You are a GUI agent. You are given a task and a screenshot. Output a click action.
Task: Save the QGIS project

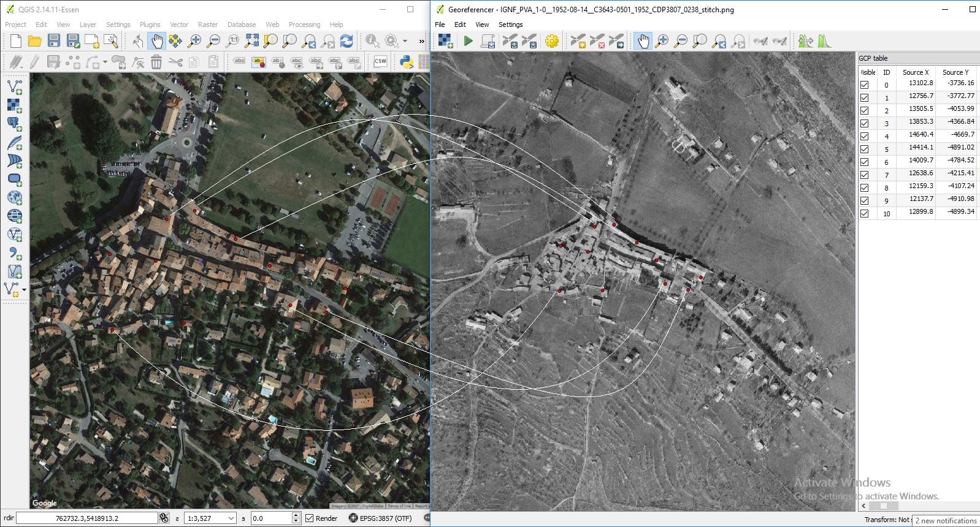(x=54, y=41)
